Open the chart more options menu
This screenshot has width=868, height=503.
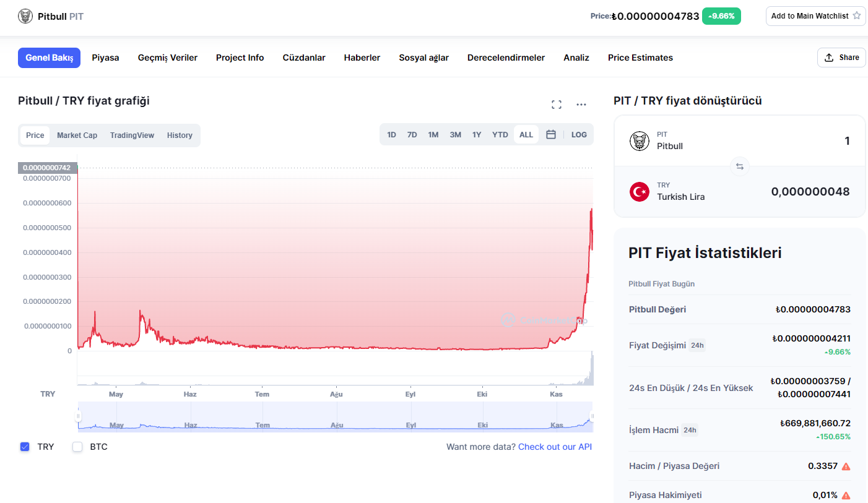[x=581, y=105]
